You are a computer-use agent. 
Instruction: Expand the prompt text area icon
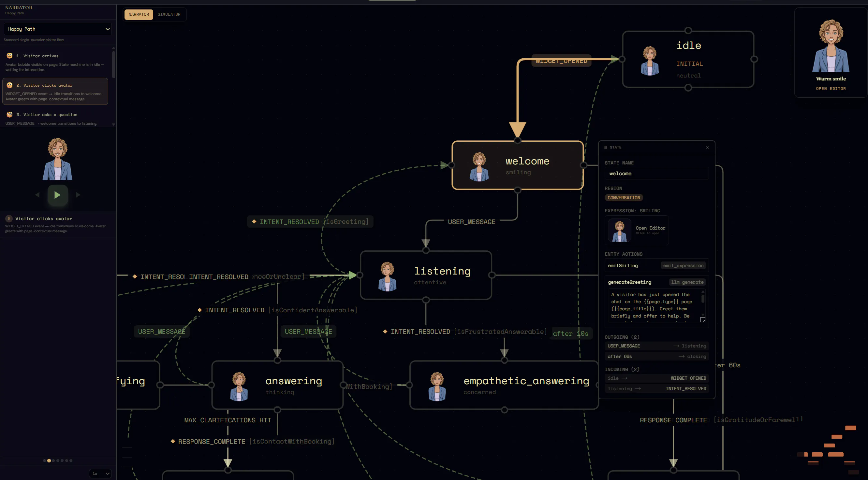tap(703, 320)
